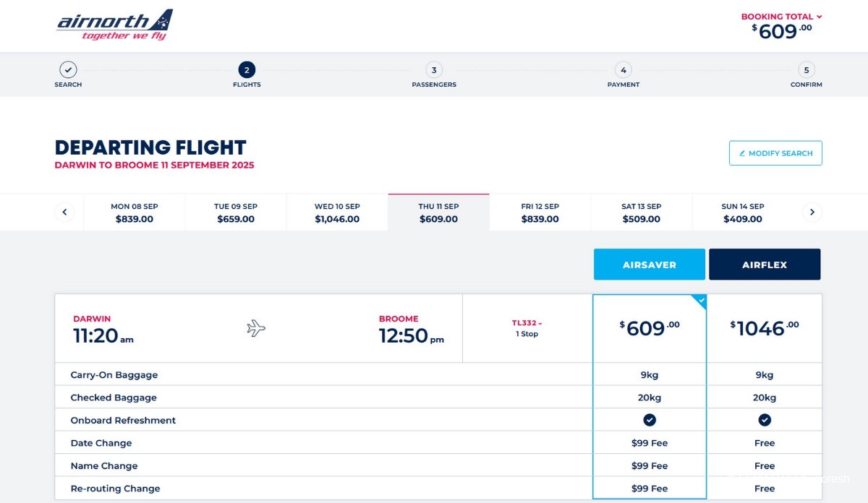Viewport: 868px width, 503px height.
Task: Show previous week of dates arrow
Action: [x=64, y=212]
